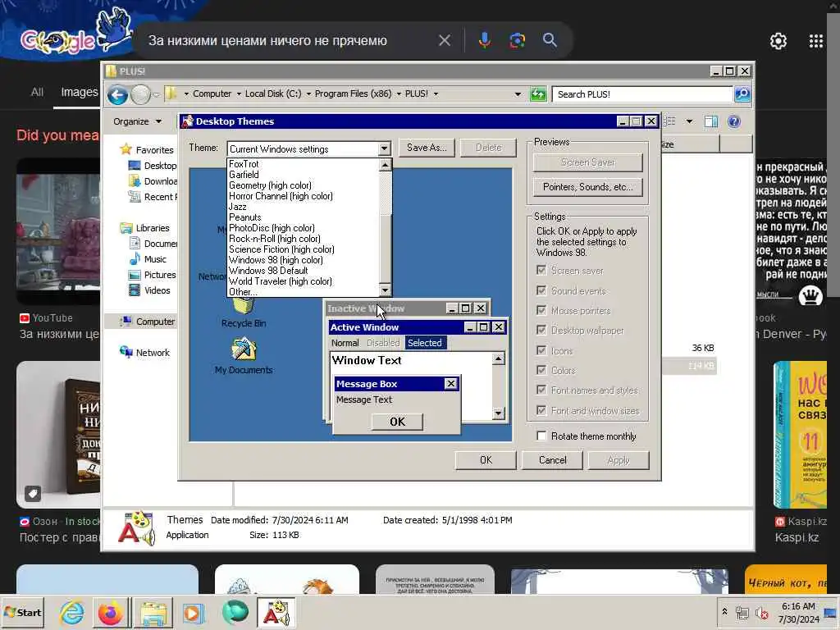
Task: Expand the address bar history dropdown arrow
Action: tap(518, 94)
